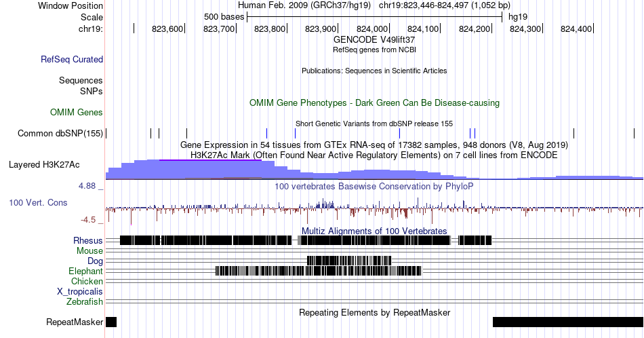Click the hg19 scale label
The width and height of the screenshot is (644, 338).
(518, 17)
